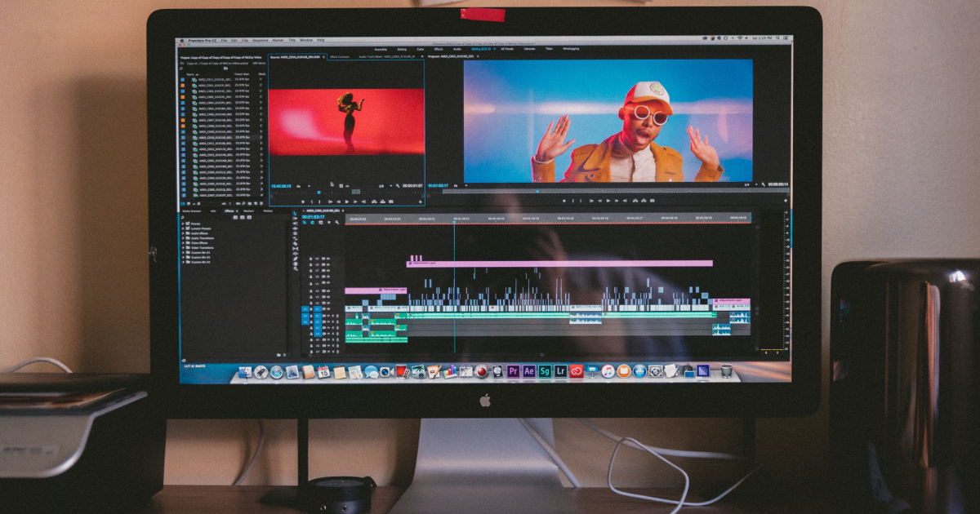Open After Effects from the Dock

click(529, 371)
